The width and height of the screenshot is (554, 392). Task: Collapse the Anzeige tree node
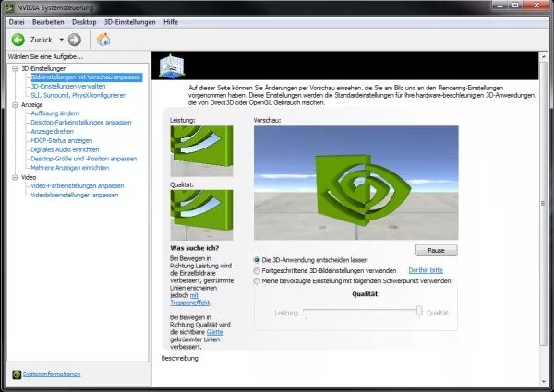(x=15, y=105)
